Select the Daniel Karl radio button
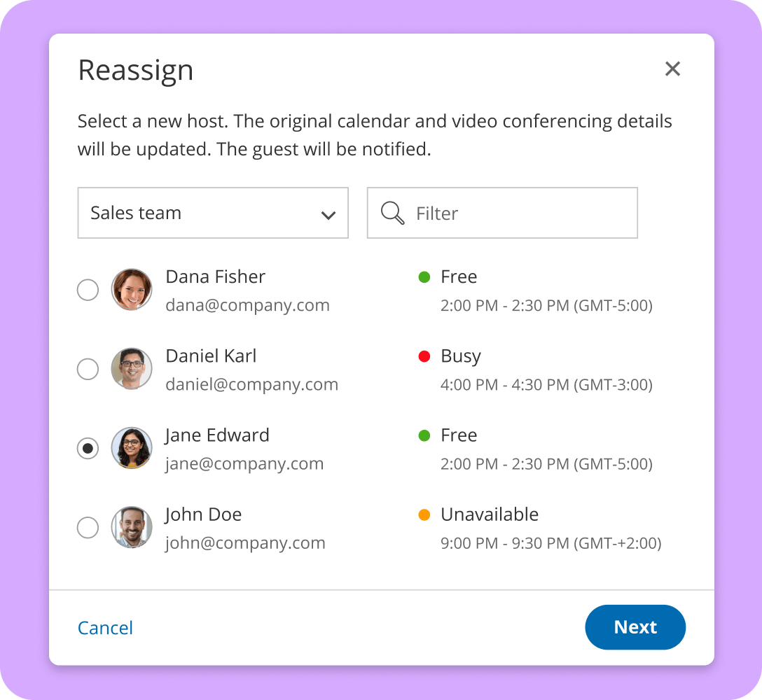Image resolution: width=762 pixels, height=700 pixels. [88, 369]
